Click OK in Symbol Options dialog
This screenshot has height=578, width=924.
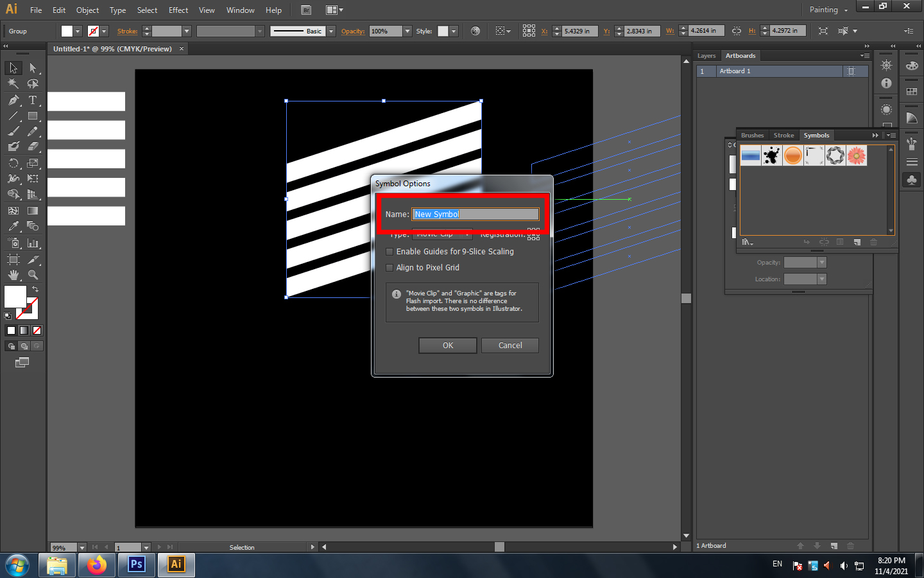pyautogui.click(x=447, y=346)
